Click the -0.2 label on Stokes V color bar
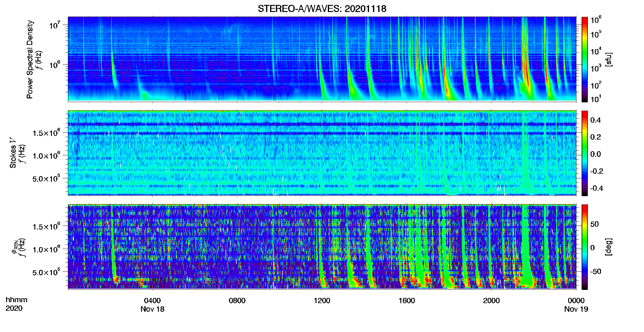 tap(597, 171)
